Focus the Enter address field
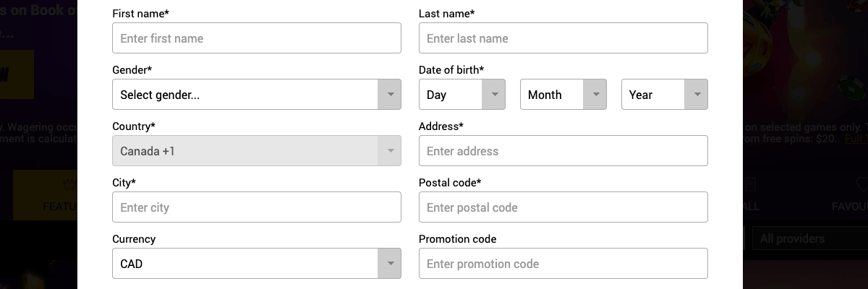 tap(563, 150)
